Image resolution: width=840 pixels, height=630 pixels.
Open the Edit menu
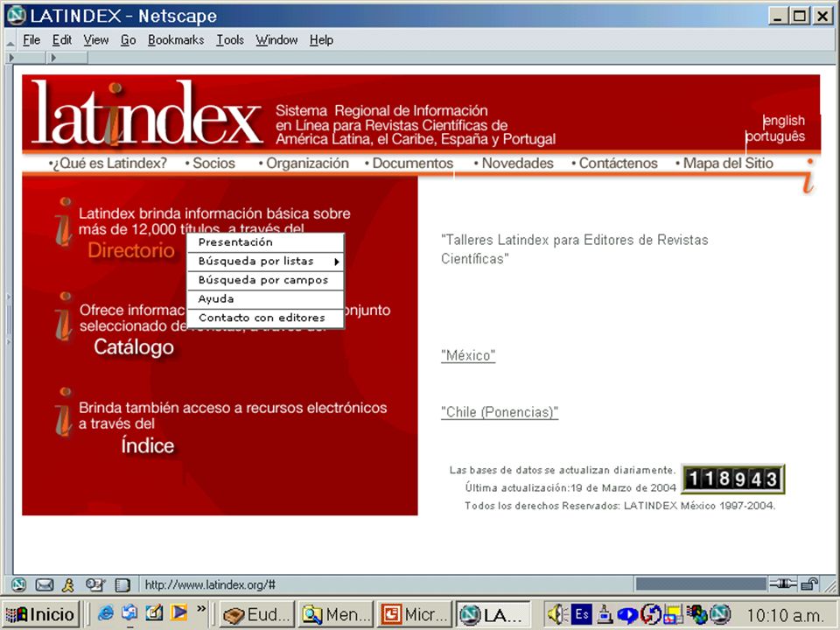[x=61, y=40]
